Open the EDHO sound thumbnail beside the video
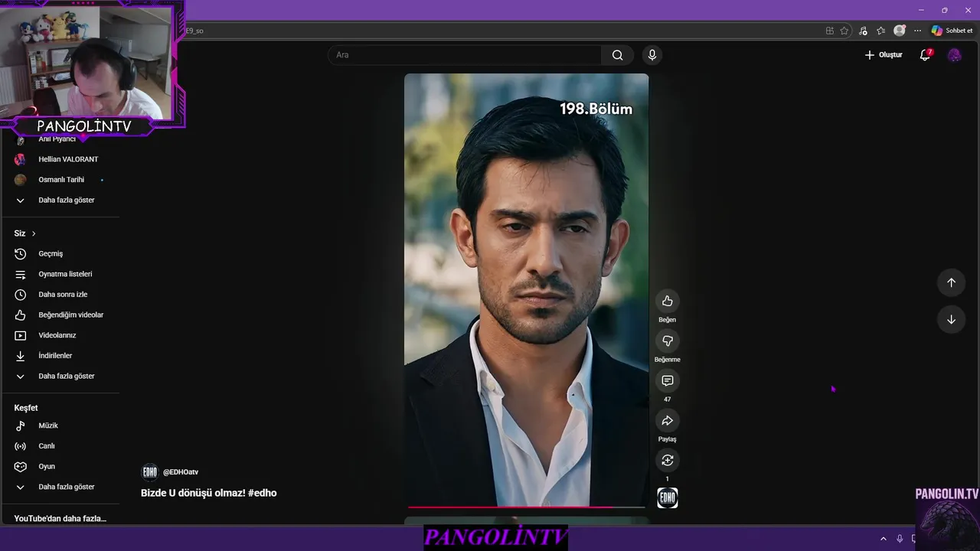Image resolution: width=980 pixels, height=551 pixels. click(x=667, y=498)
